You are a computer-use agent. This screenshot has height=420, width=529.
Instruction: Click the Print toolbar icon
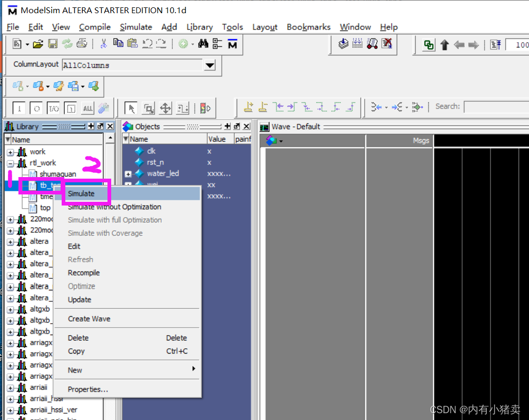82,44
